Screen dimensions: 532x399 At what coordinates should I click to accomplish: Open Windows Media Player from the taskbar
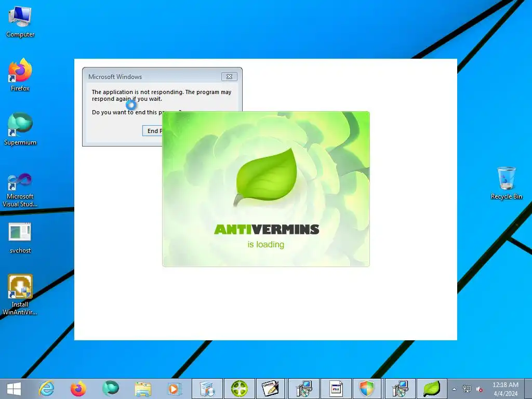pos(175,389)
